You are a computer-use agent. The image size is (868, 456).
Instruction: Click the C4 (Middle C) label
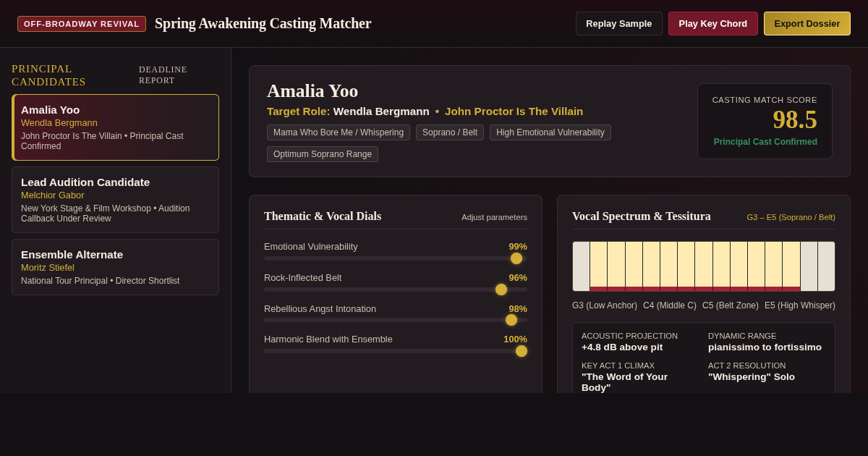(x=670, y=305)
